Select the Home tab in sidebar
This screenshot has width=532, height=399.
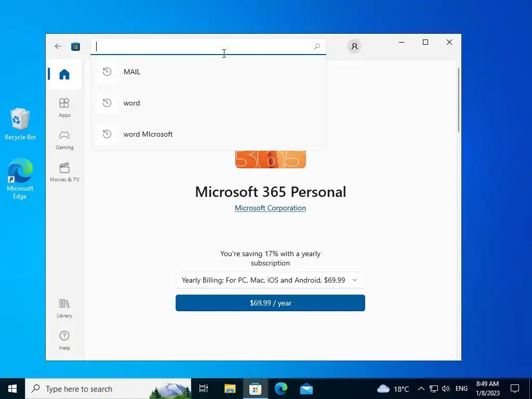[64, 74]
